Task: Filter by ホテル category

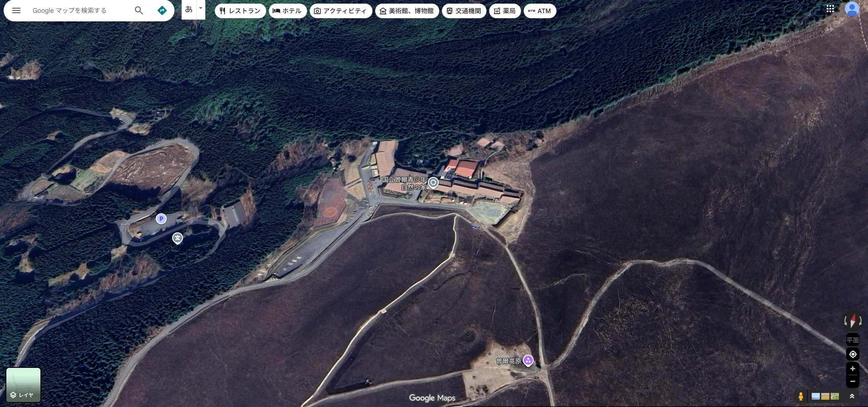Action: point(287,11)
